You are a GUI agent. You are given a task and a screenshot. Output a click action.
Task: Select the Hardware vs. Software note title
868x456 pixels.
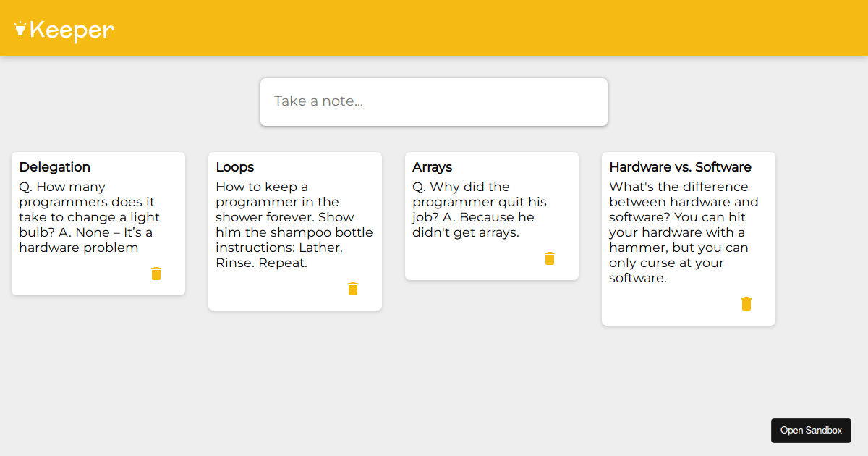tap(681, 167)
